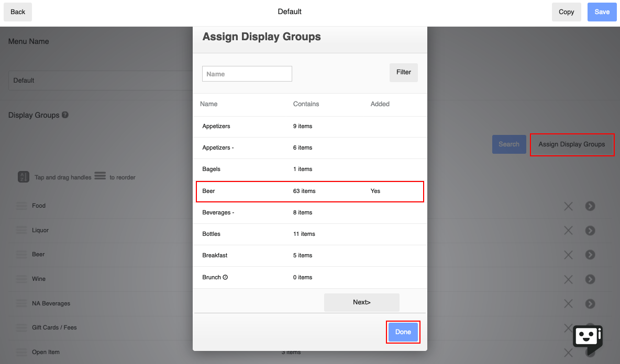Remove the Gift Cards / Fees group

click(568, 327)
